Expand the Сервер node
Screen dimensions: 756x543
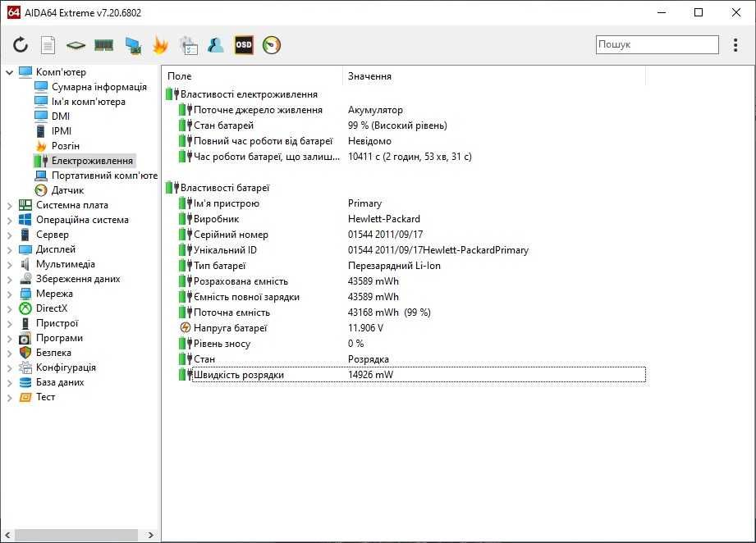[x=10, y=235]
